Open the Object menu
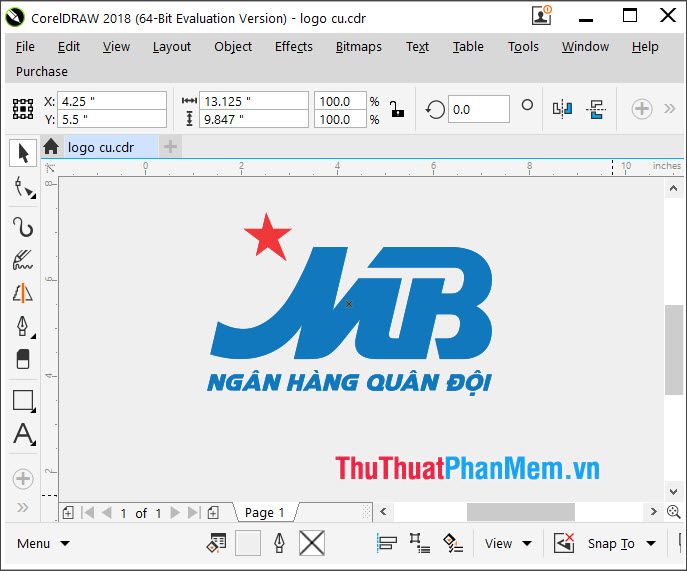This screenshot has width=687, height=571. tap(233, 46)
